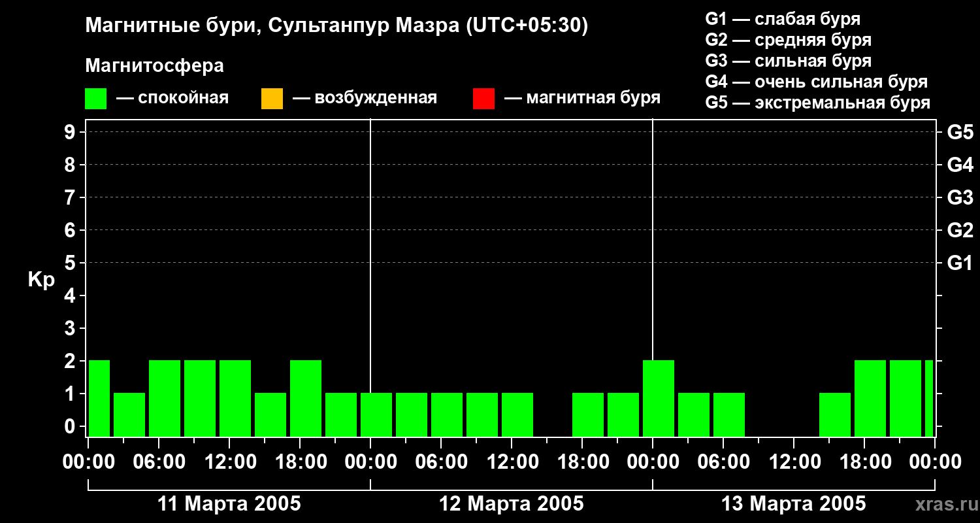Click the '11 Марта 2005' date label

[229, 504]
